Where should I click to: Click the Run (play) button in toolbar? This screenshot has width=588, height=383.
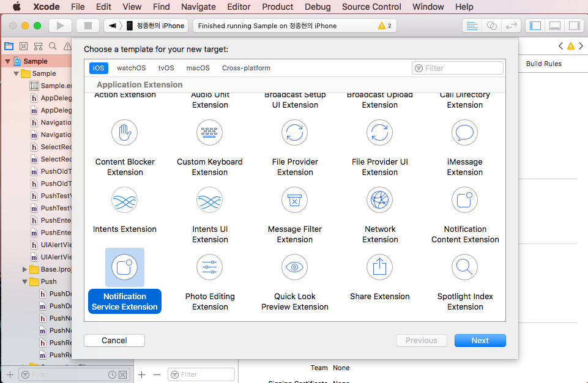[60, 26]
